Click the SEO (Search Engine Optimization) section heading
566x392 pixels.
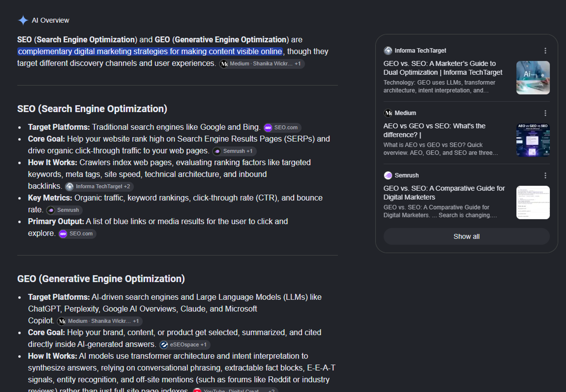(x=92, y=109)
